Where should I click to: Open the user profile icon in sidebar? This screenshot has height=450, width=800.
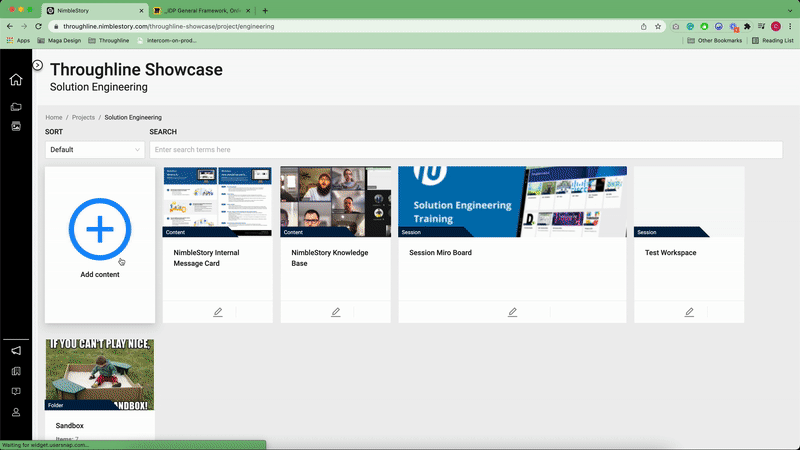[16, 412]
